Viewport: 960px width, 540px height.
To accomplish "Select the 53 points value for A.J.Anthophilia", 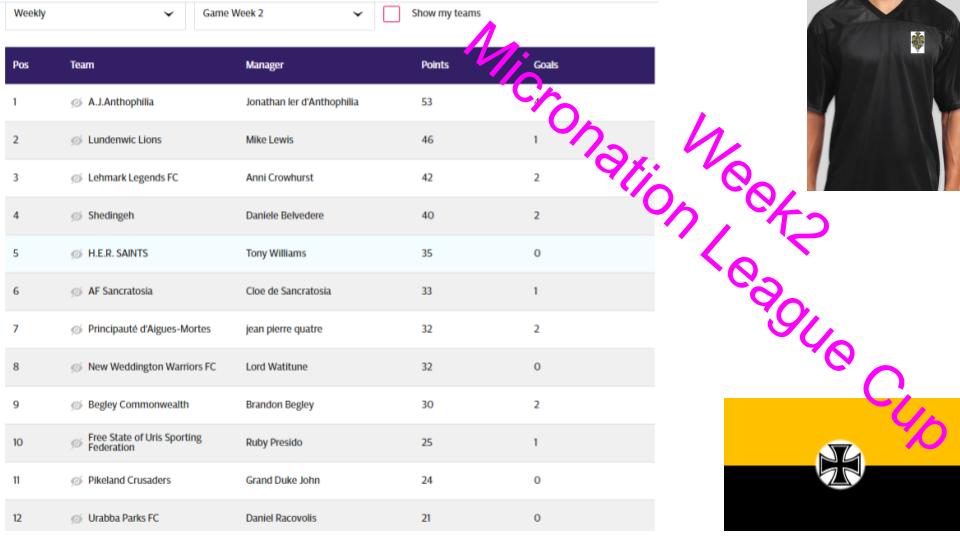I will (x=427, y=102).
